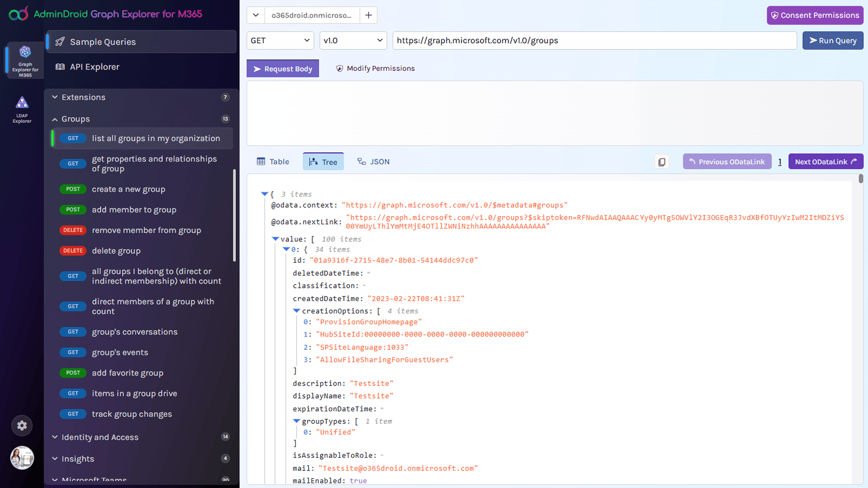The height and width of the screenshot is (488, 868).
Task: Open the v1.0 version dropdown
Action: tap(353, 41)
